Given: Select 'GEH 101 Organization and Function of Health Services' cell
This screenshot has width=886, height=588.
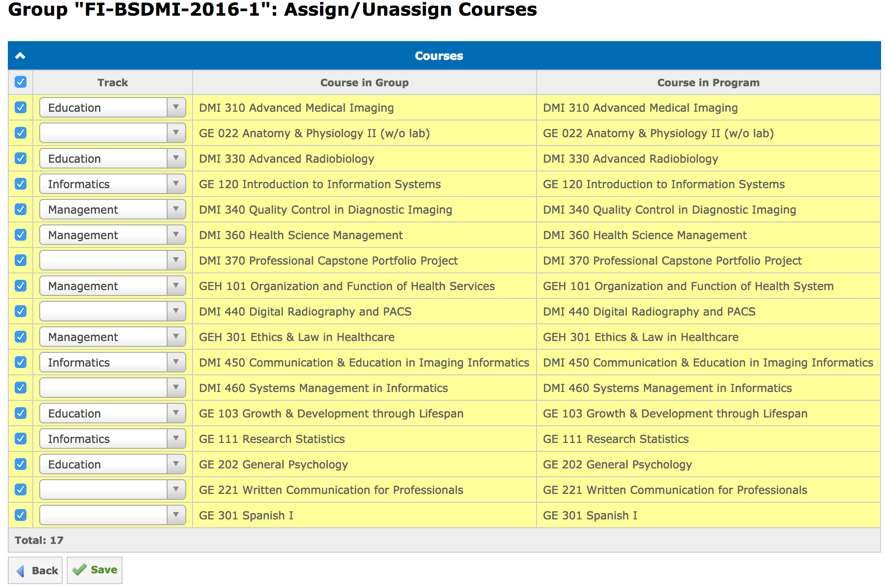Looking at the screenshot, I should [365, 286].
